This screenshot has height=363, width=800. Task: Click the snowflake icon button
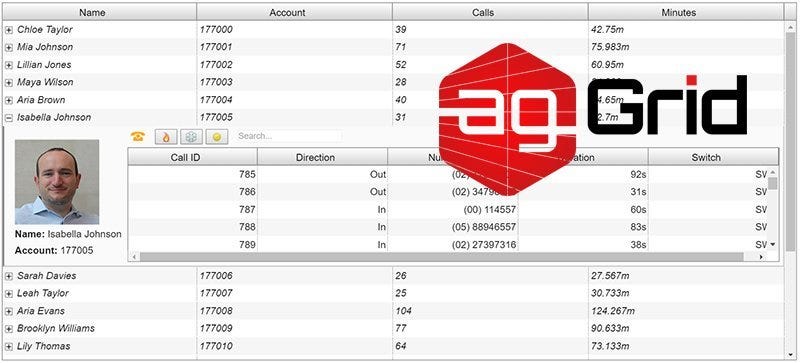tap(191, 136)
